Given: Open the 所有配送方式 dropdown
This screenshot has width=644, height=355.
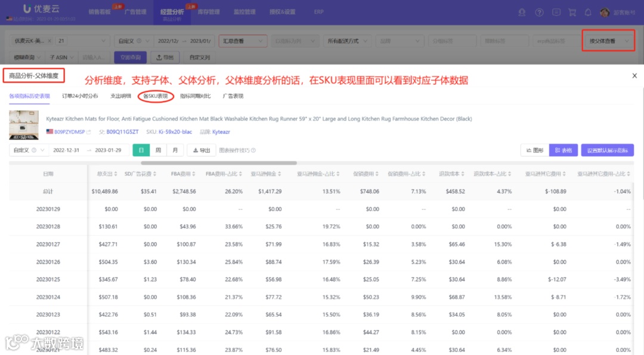Looking at the screenshot, I should 348,41.
